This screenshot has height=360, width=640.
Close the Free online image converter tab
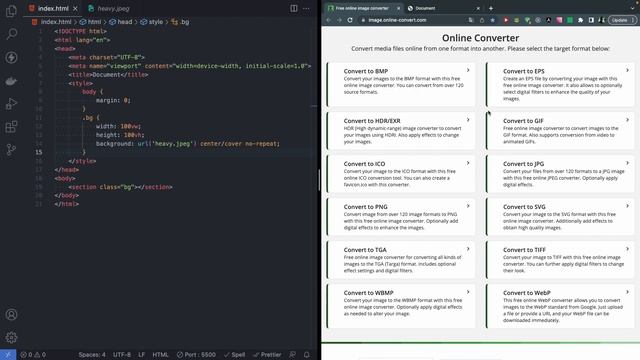[x=399, y=8]
